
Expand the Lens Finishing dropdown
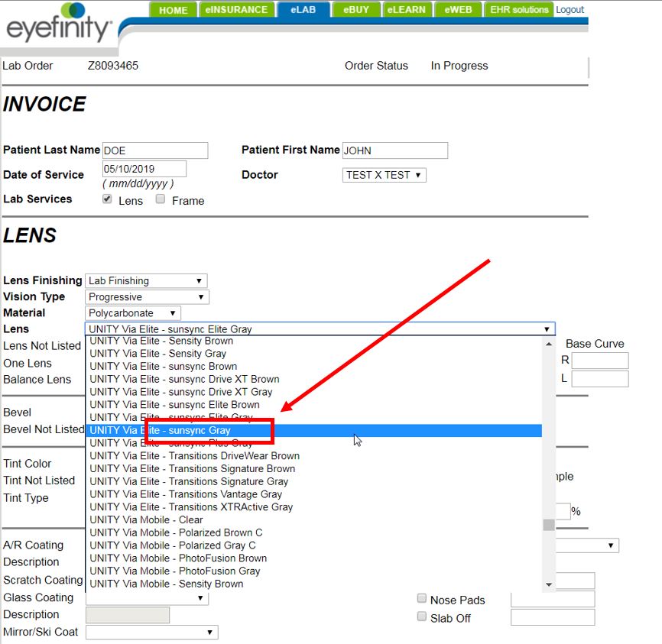pos(145,281)
